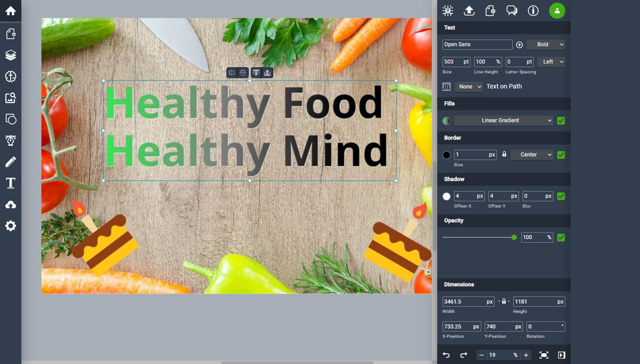Collapse the right properties panel
The image size is (640, 364).
click(561, 355)
